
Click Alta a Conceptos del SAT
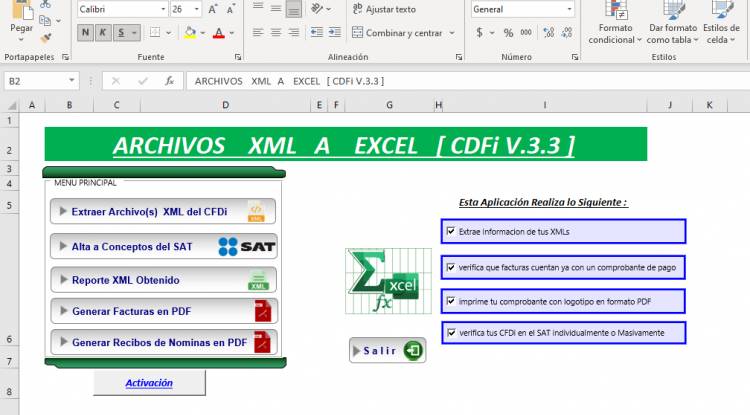coord(164,246)
